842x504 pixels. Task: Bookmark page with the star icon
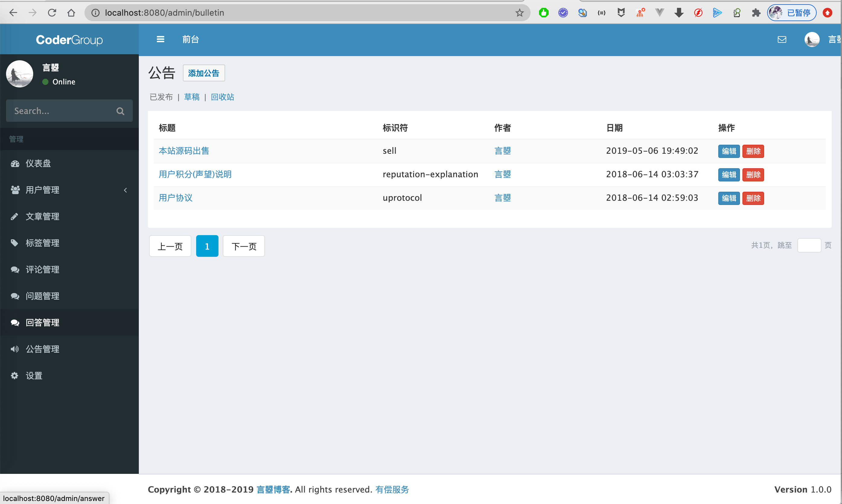pos(519,13)
